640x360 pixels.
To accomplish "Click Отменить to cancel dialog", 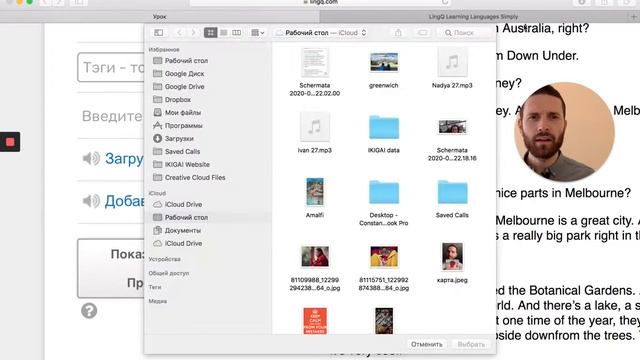I will click(x=427, y=344).
